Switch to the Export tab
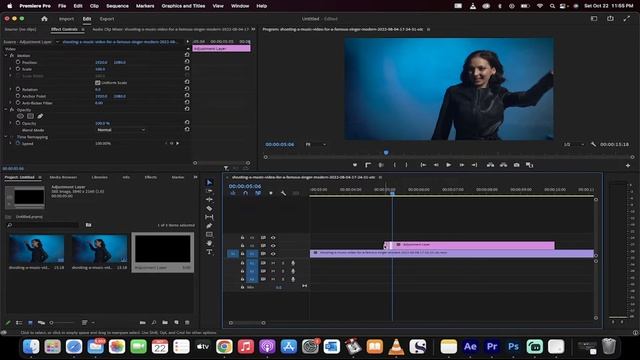 [x=107, y=19]
